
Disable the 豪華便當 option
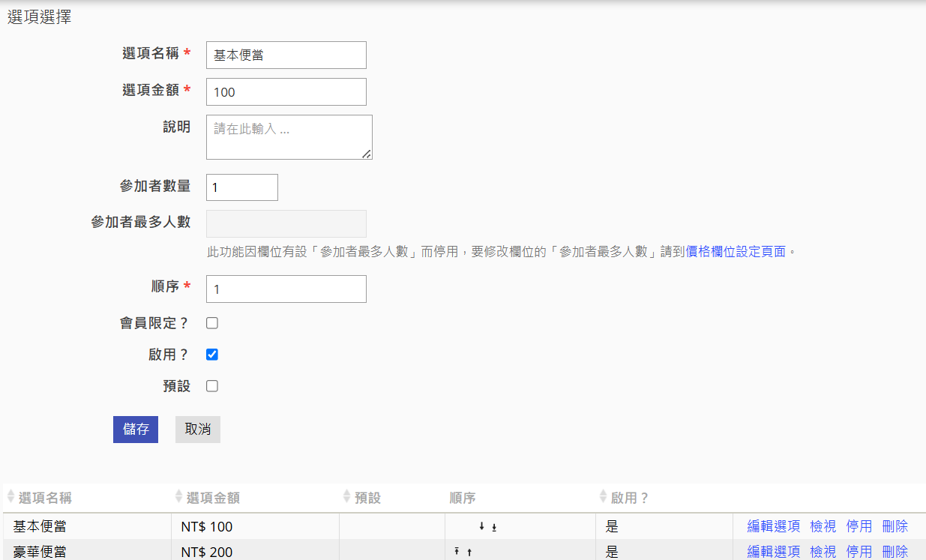tap(859, 552)
